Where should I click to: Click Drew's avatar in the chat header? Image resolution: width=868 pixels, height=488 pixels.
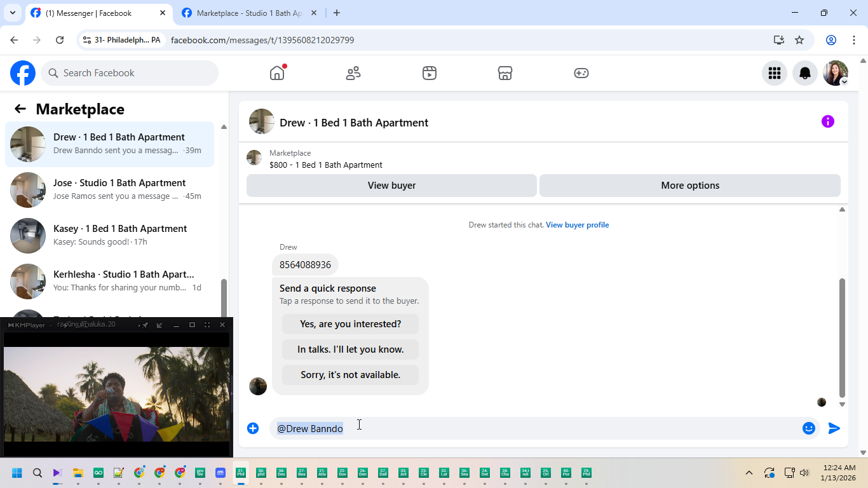click(262, 121)
